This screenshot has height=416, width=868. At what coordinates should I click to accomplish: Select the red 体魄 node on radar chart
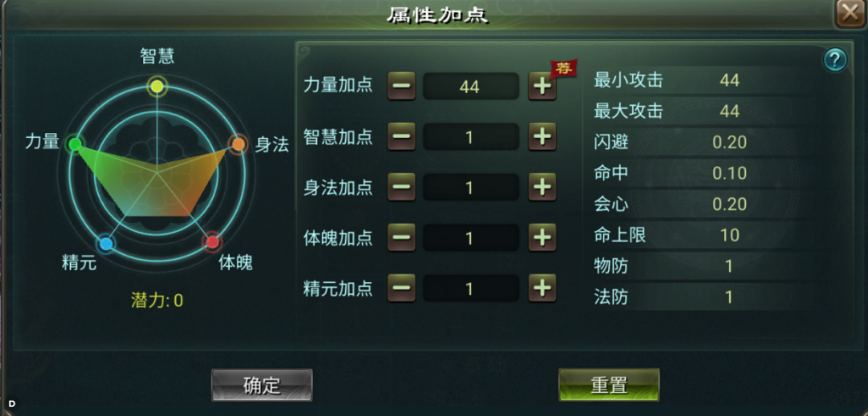click(x=212, y=243)
